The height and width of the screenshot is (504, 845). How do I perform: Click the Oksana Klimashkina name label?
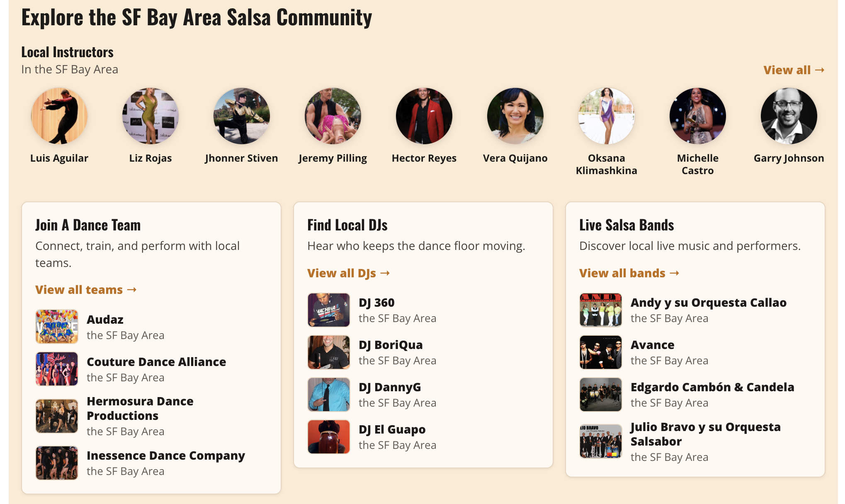[607, 164]
